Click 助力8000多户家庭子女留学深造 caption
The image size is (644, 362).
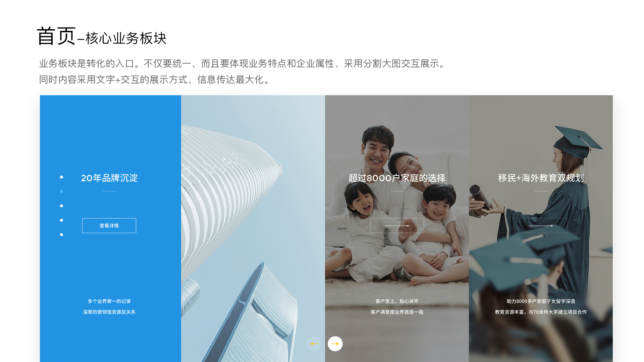(541, 301)
